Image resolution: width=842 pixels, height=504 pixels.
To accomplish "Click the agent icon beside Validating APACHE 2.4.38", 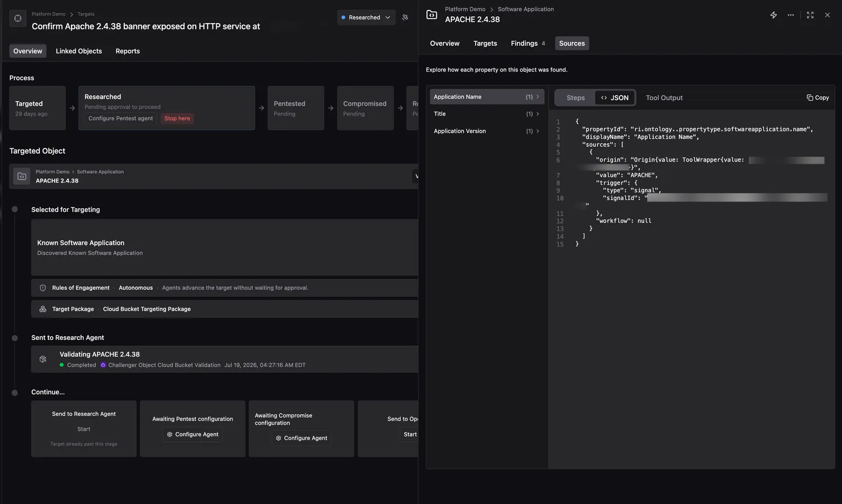I will [x=43, y=359].
